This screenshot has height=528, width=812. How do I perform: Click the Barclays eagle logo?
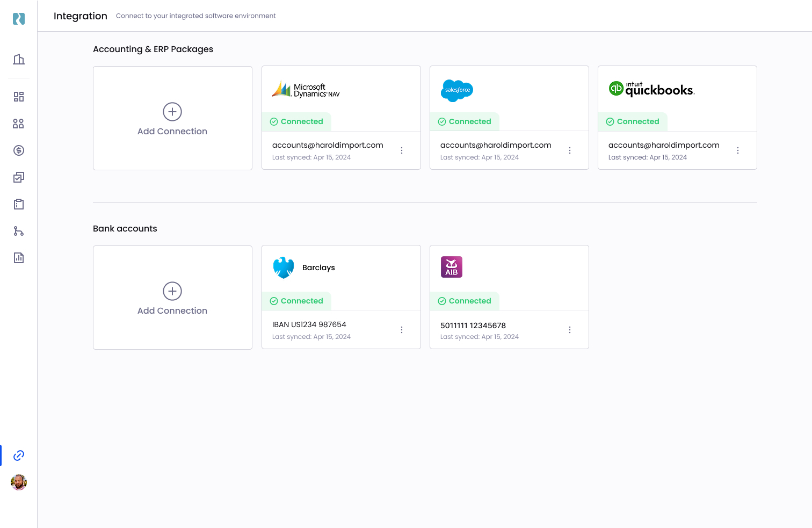pos(284,267)
